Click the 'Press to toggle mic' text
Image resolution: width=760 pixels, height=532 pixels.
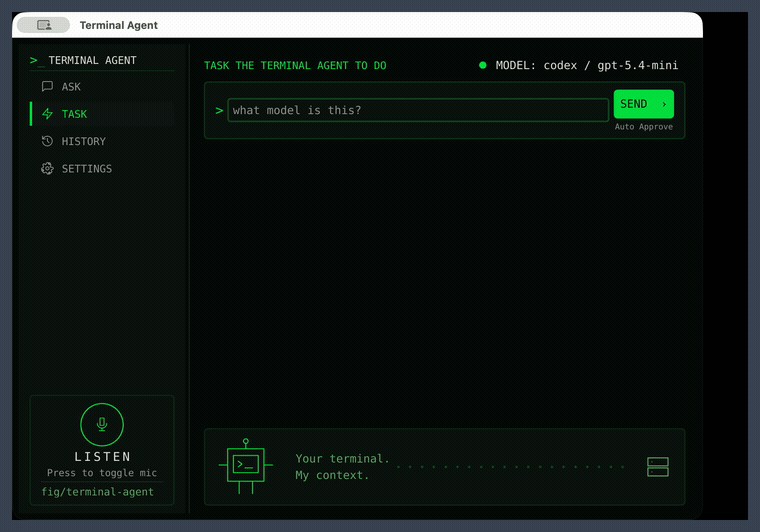coord(102,473)
